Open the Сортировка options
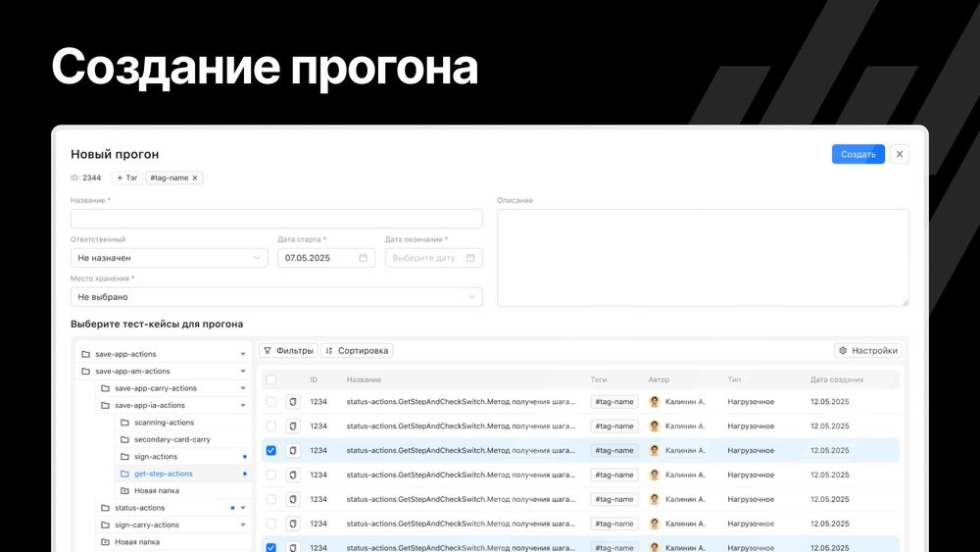 (357, 350)
